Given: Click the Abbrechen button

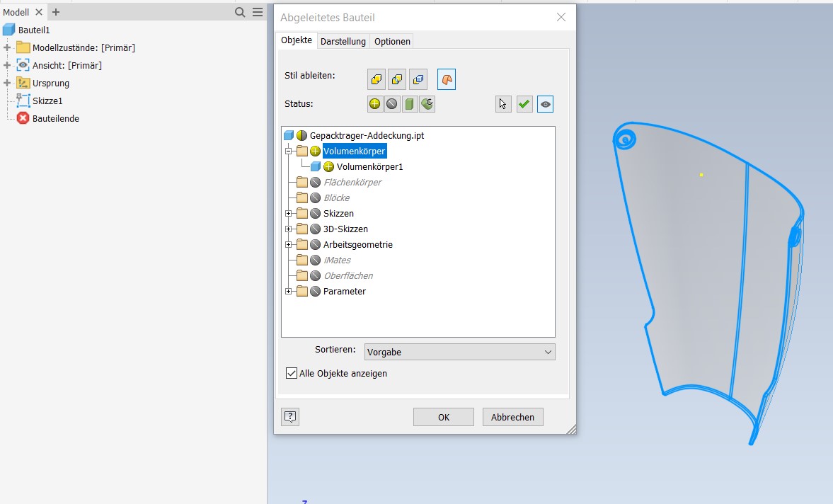Looking at the screenshot, I should click(512, 417).
